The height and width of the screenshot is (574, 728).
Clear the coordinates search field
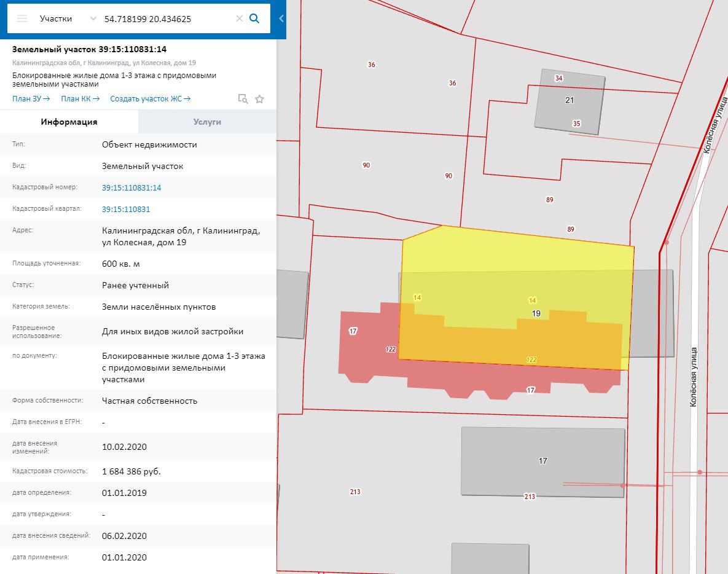point(240,18)
